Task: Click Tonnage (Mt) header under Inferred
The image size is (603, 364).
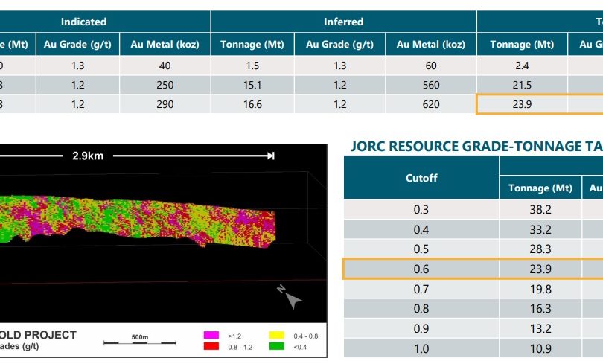Action: tap(252, 44)
